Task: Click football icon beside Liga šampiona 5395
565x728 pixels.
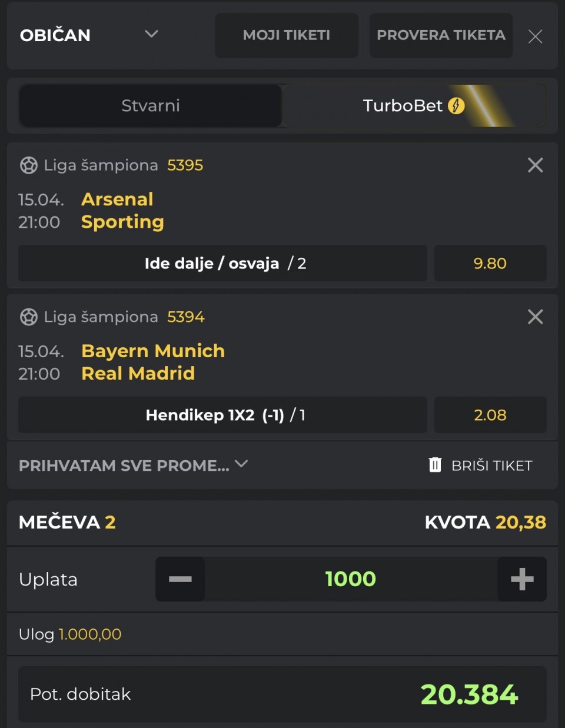Action: click(x=28, y=165)
